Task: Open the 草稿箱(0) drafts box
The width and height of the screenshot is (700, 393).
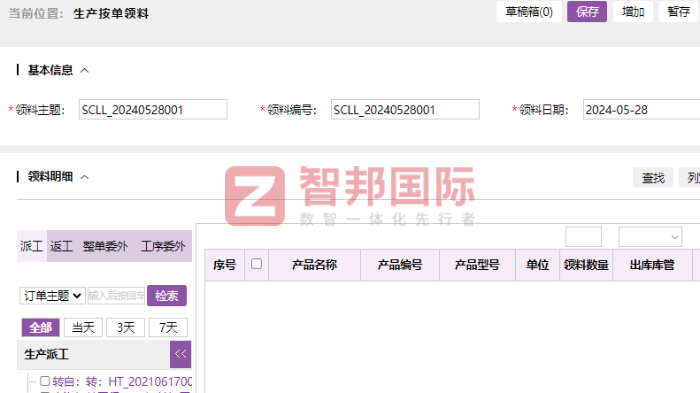Action: click(529, 12)
